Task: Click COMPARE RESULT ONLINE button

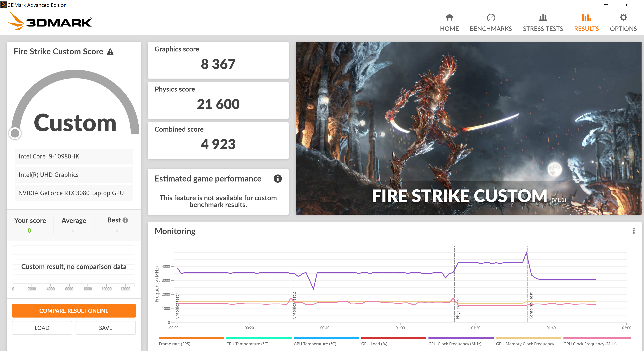Action: pos(74,311)
